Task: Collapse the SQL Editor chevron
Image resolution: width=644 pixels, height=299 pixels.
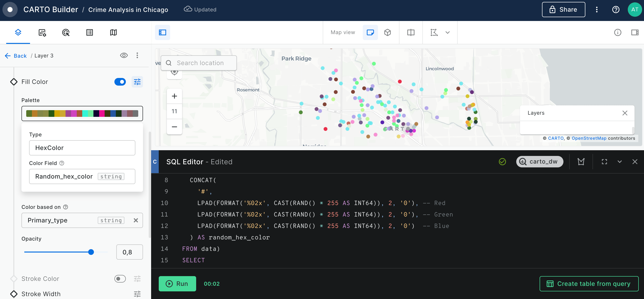Action: point(619,161)
